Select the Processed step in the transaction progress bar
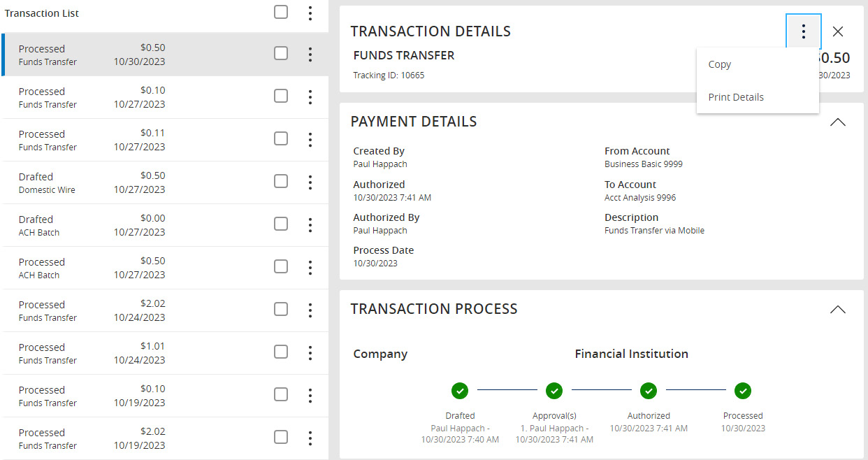Viewport: 868px width, 460px height. click(743, 391)
